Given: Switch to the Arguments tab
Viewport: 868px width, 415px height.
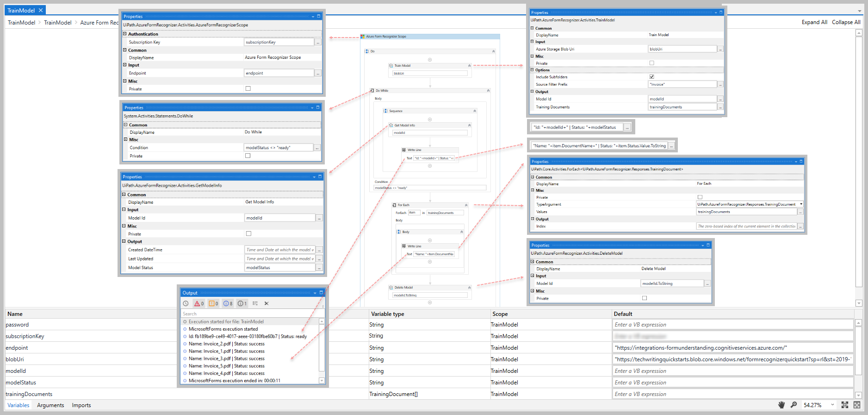Looking at the screenshot, I should coord(50,405).
